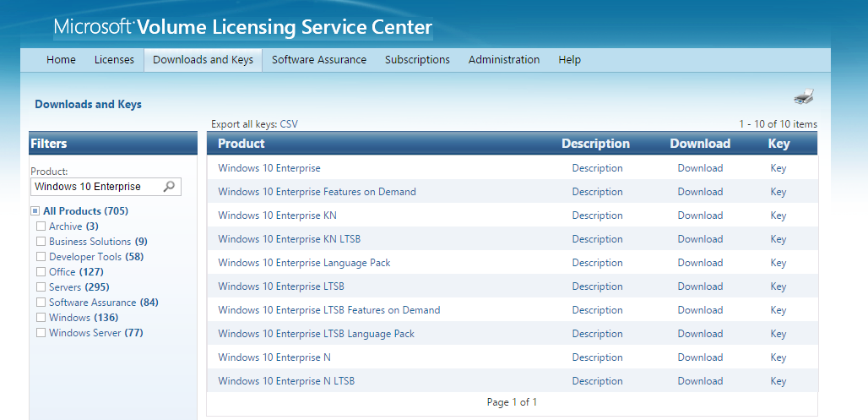Get Key for Windows 10 Enterprise LTSB
Screen dimensions: 868x420
click(x=778, y=286)
